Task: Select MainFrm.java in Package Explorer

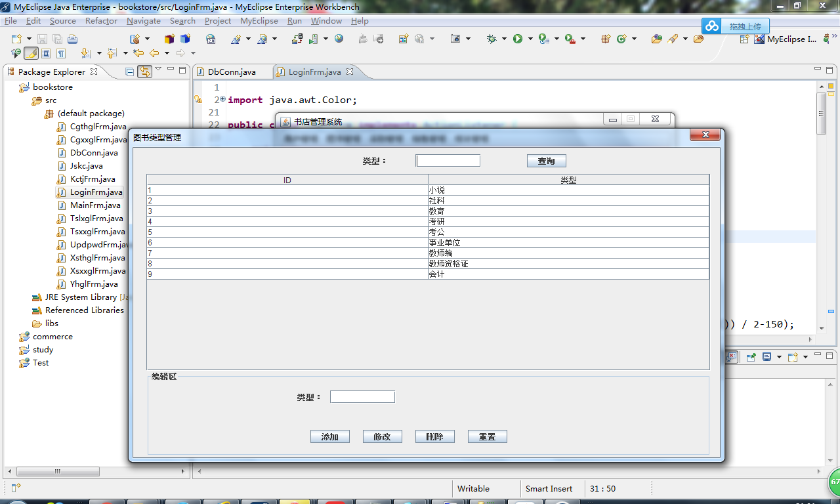Action: [89, 205]
